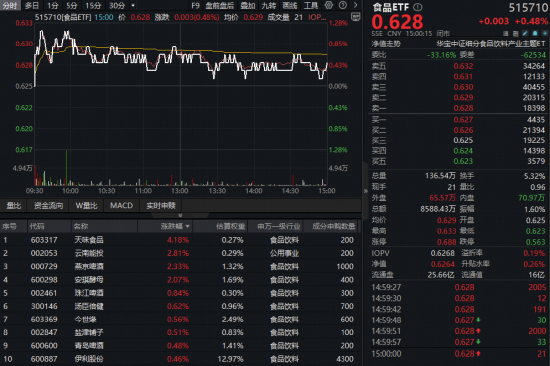Select the 资金流向 indicator tab
The image size is (550, 366).
48,205
